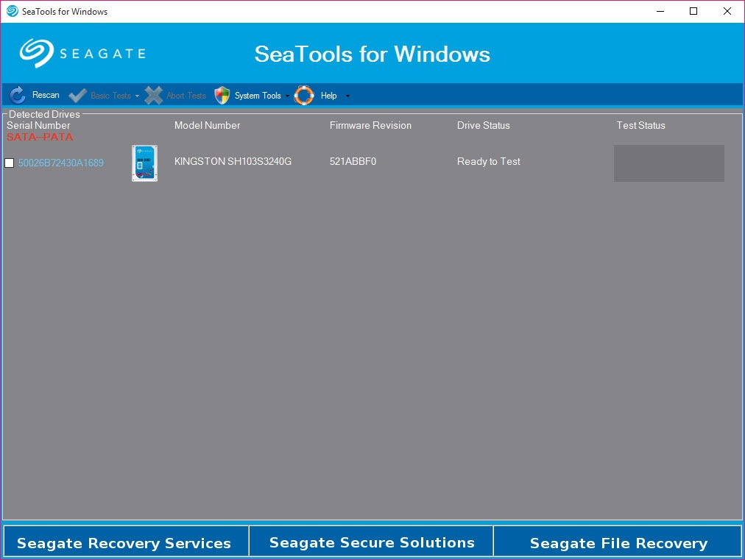Image resolution: width=745 pixels, height=560 pixels.
Task: Open Seagate Secure Solutions
Action: click(372, 541)
